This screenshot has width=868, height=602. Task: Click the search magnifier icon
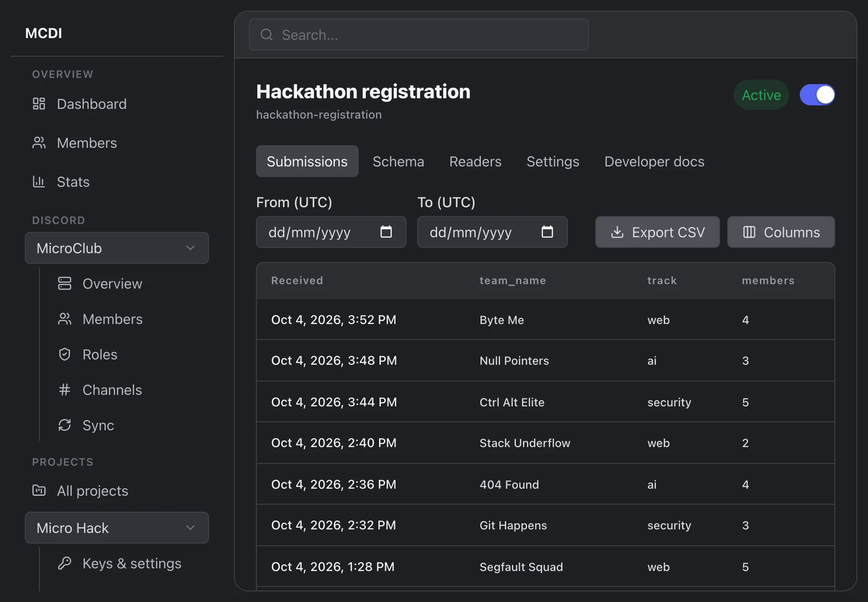tap(267, 35)
